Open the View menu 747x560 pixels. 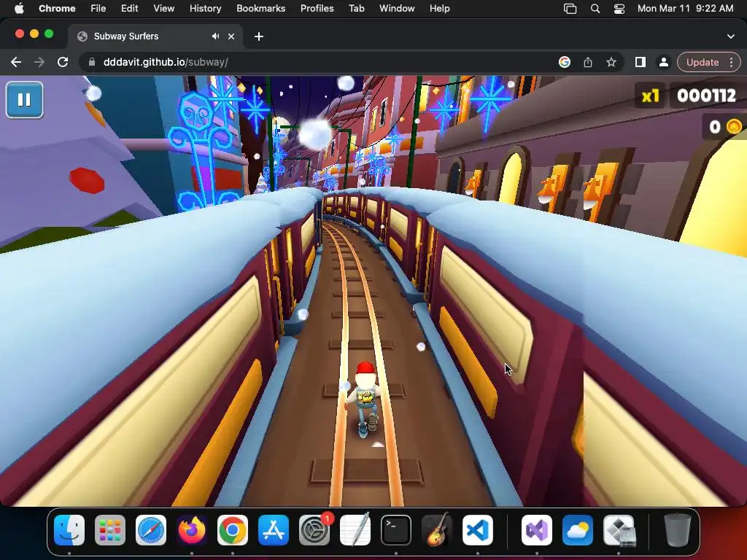click(163, 9)
